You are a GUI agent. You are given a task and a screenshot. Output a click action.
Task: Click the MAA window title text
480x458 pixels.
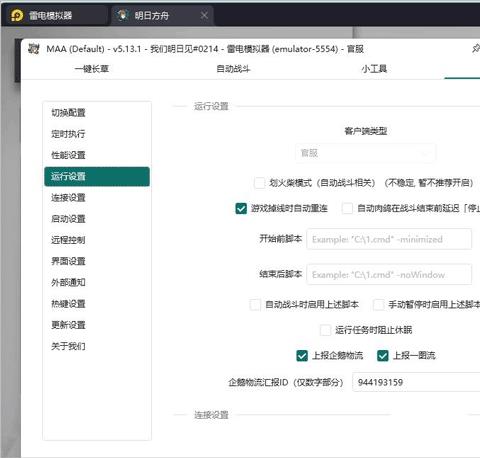pyautogui.click(x=205, y=49)
